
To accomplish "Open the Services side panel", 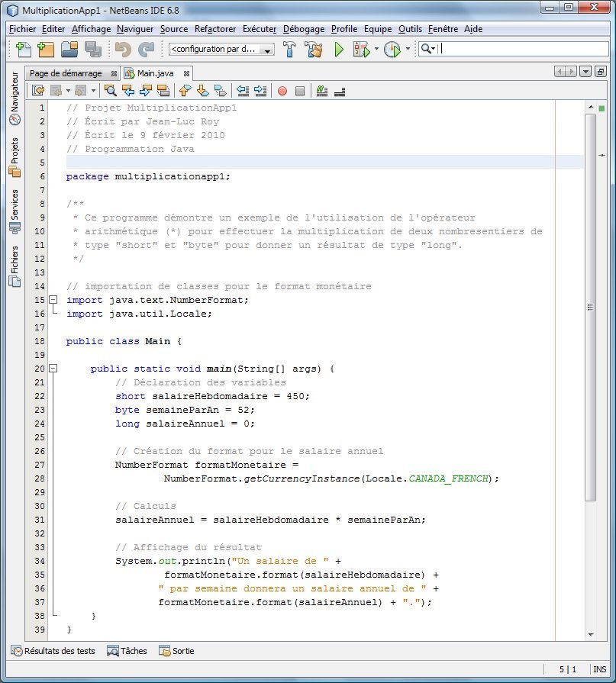I will click(15, 211).
